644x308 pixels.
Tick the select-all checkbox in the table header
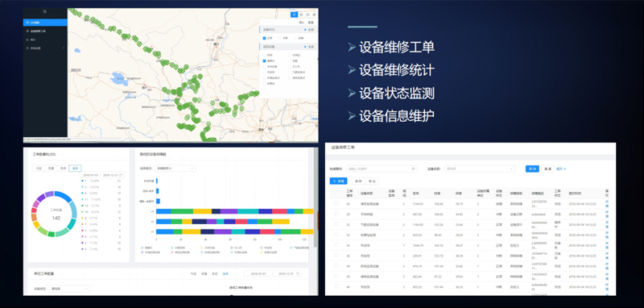coord(336,193)
